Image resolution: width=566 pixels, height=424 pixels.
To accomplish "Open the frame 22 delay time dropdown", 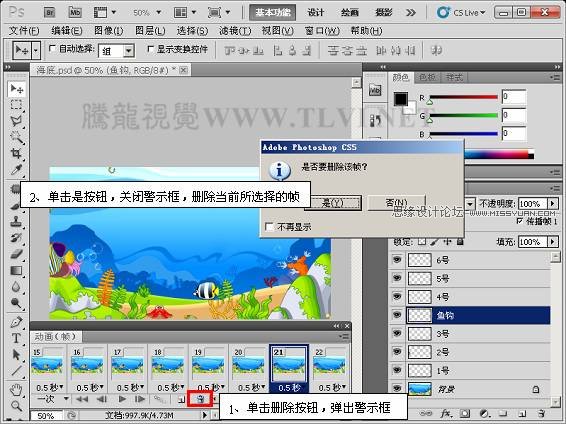I will pyautogui.click(x=332, y=388).
